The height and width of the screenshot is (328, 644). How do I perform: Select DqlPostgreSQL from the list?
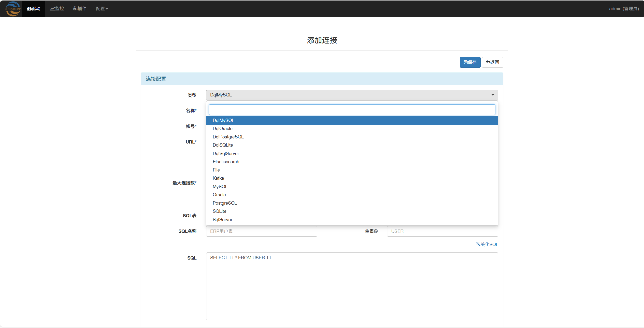point(228,137)
